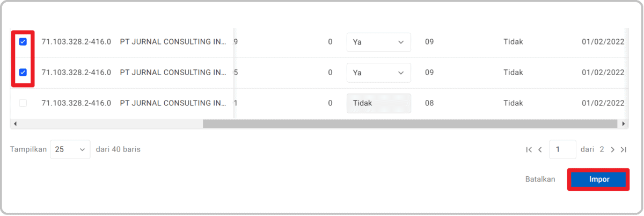Jump to last page arrow
Image resolution: width=644 pixels, height=216 pixels.
click(x=623, y=150)
